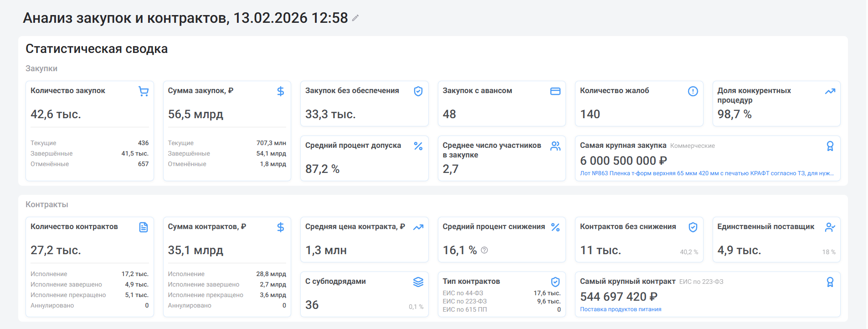Click the dollar icon in Сумма закупок card
Image resolution: width=868 pixels, height=329 pixels.
tap(281, 91)
